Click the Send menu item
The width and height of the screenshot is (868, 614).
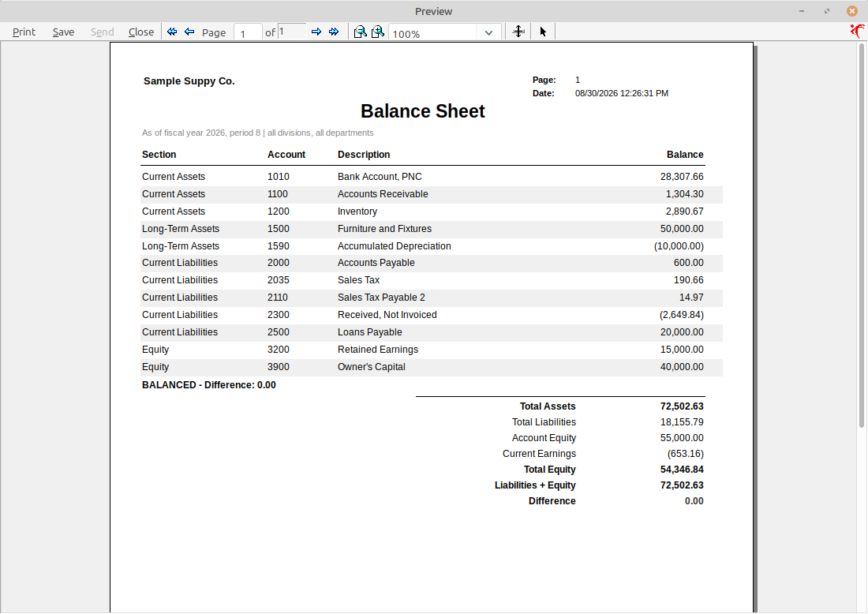pyautogui.click(x=103, y=32)
